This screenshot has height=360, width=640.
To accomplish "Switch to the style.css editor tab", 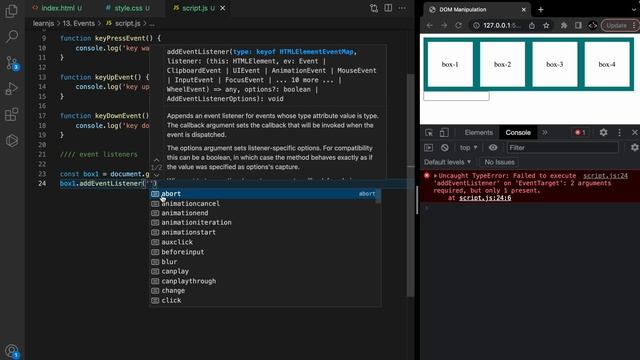I will coord(127,8).
